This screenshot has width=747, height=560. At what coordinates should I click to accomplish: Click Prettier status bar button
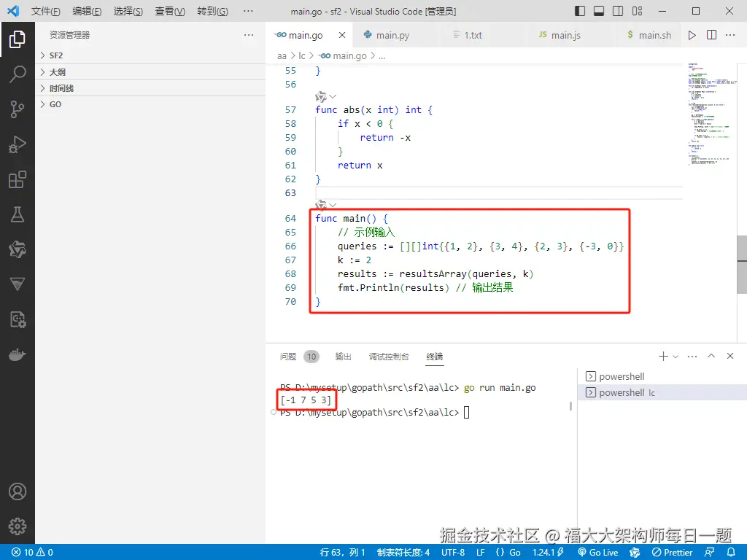pos(672,552)
